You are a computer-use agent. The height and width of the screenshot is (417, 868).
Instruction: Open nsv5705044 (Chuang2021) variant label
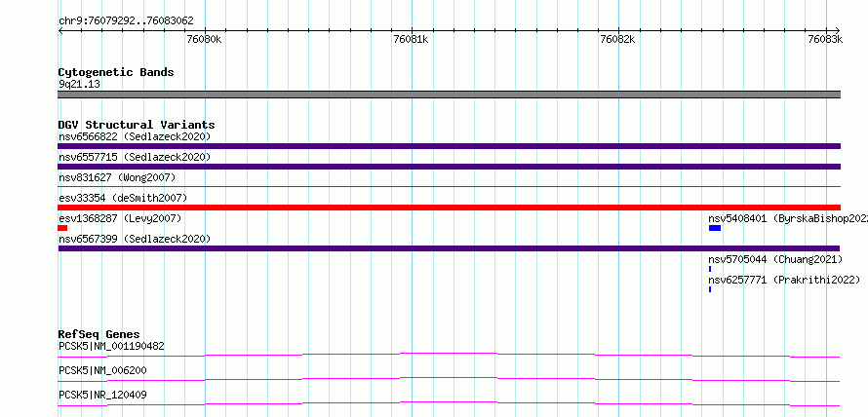[775, 259]
